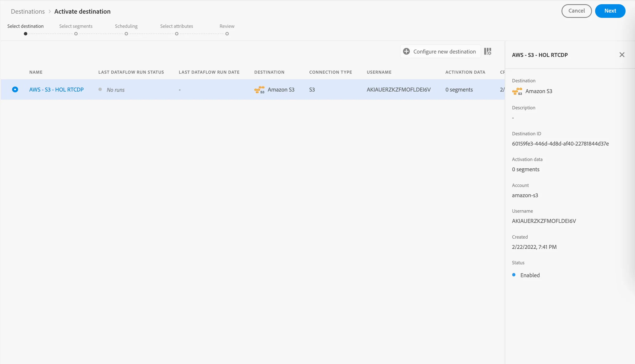Click the Amazon S3 icon in table row
The width and height of the screenshot is (635, 364).
click(x=259, y=90)
